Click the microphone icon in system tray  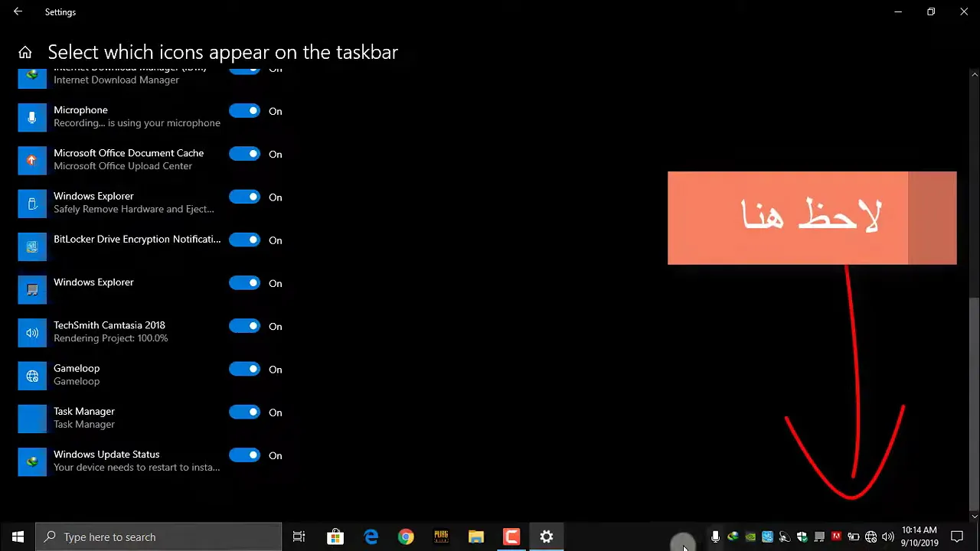[715, 537]
